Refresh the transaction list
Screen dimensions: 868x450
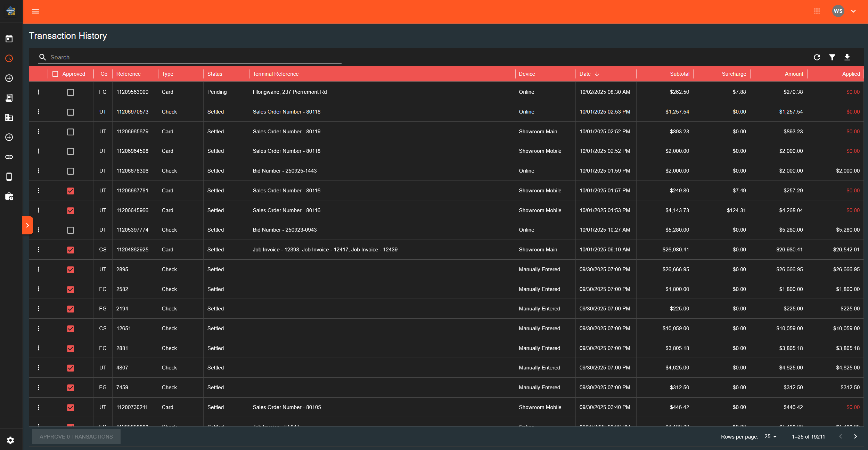817,57
